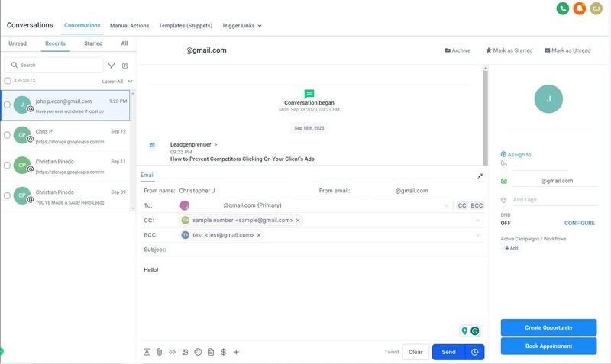Image resolution: width=611 pixels, height=364 pixels.
Task: Open the Trigger Links dropdown
Action: point(241,26)
